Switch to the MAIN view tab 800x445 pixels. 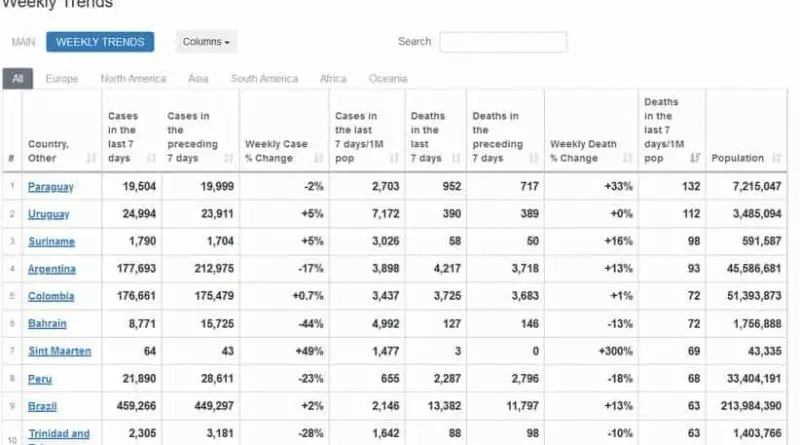pos(23,42)
